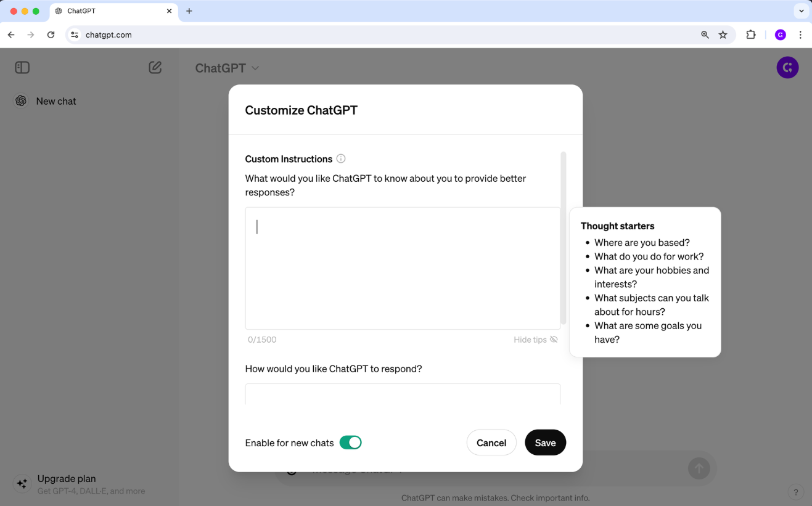Click the Custom Instructions heading label
This screenshot has height=506, width=812.
[x=289, y=159]
